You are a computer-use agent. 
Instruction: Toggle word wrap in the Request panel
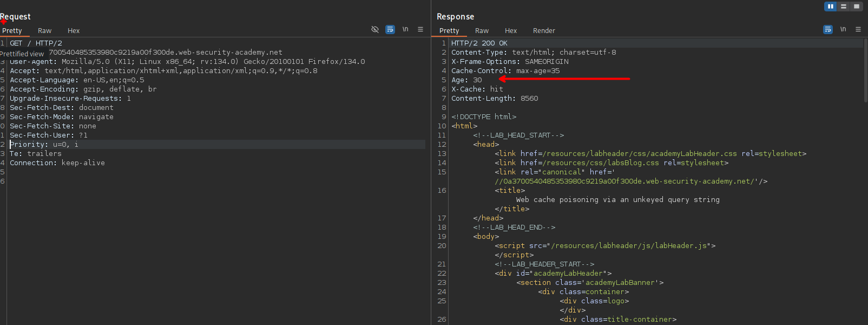(390, 29)
